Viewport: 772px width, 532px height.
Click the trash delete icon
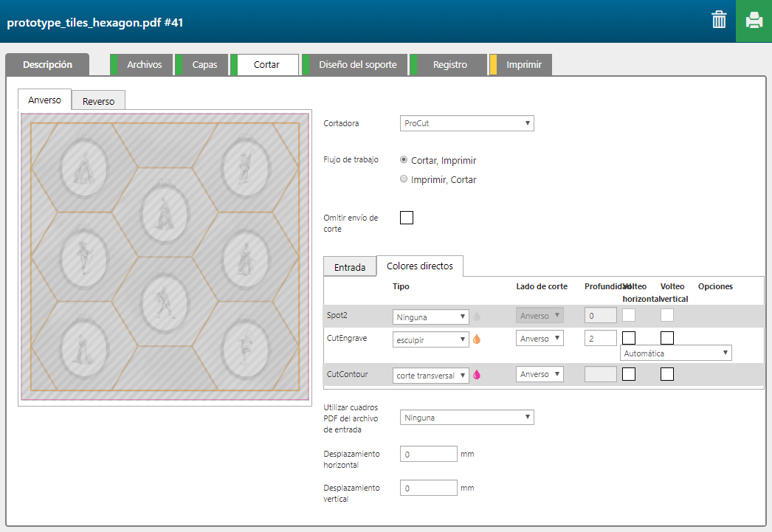pos(718,20)
